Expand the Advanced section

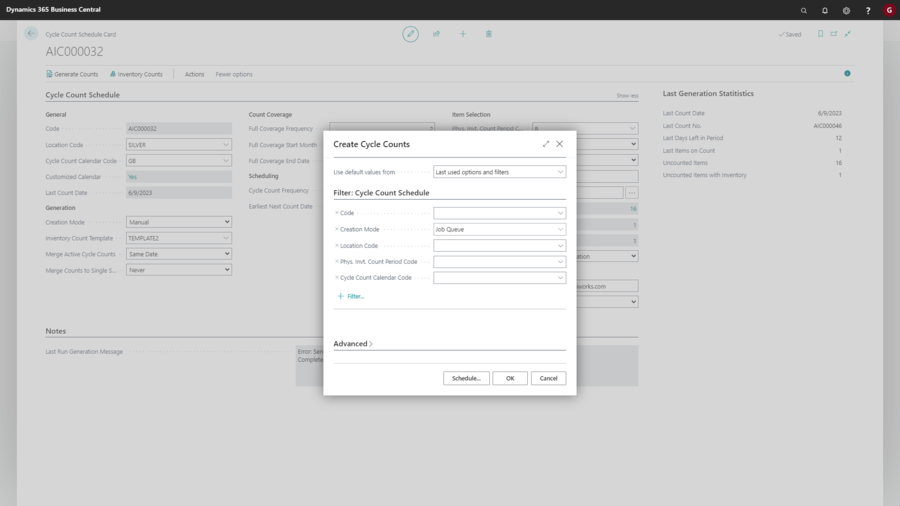353,344
